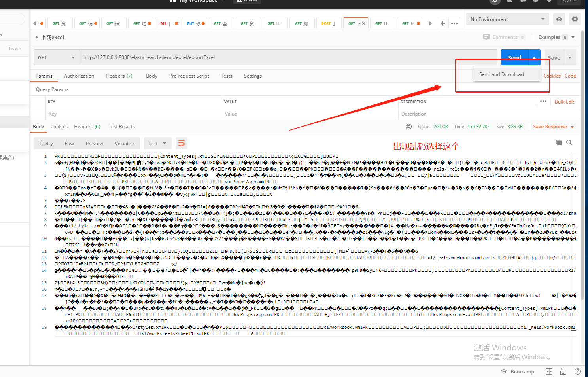Show response Headers (6) tab
The height and width of the screenshot is (377, 588).
pos(87,127)
